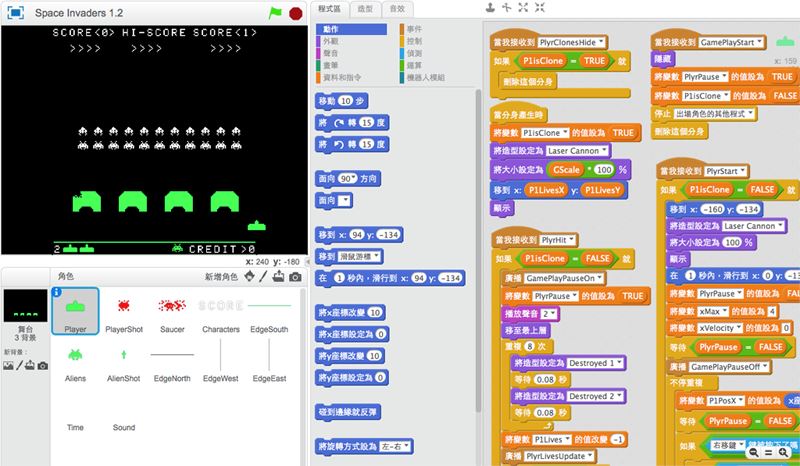Click the steps value field in 移動 block

346,101
